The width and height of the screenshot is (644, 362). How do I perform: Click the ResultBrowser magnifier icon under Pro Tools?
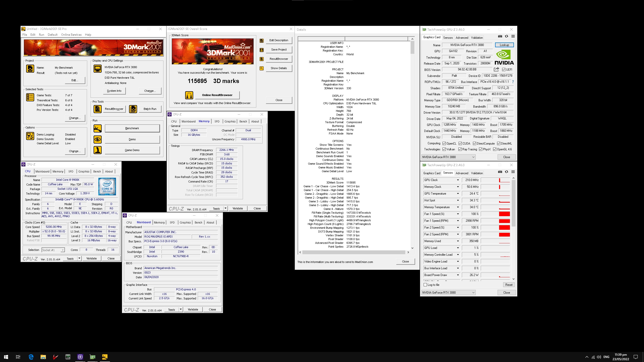98,109
